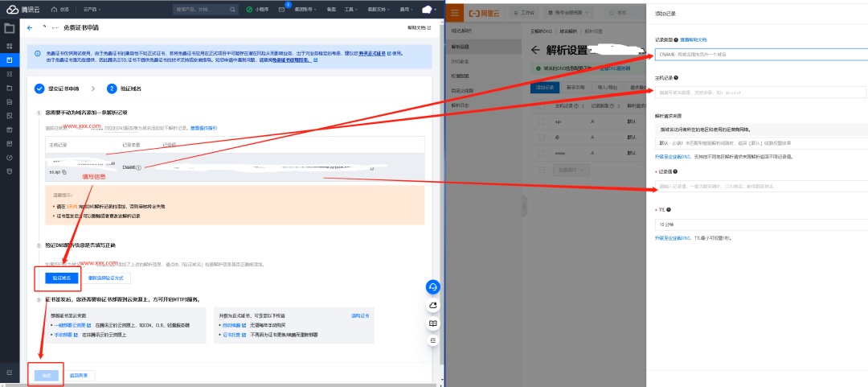868x387 pixels.
Task: Click the floating cloud icon button
Action: pyautogui.click(x=433, y=306)
